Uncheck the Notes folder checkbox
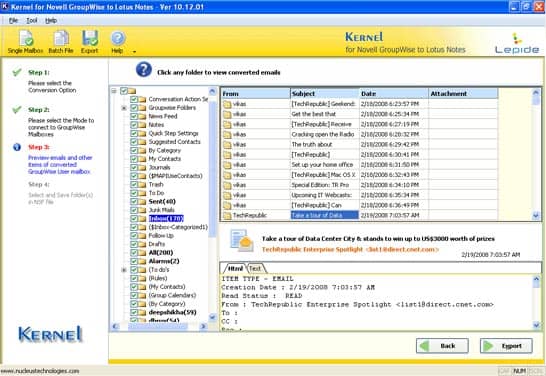The image size is (546, 376). point(134,125)
